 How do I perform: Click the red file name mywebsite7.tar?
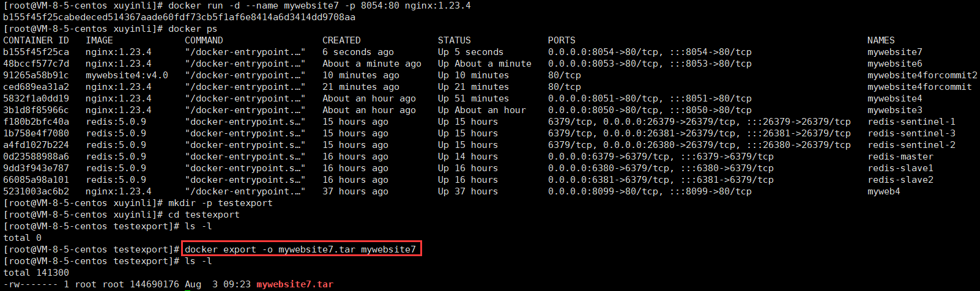(295, 284)
